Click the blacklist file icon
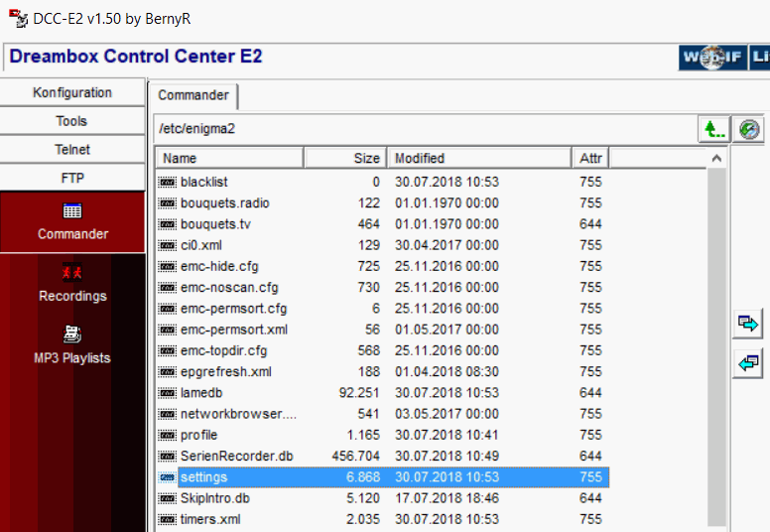 pyautogui.click(x=168, y=183)
